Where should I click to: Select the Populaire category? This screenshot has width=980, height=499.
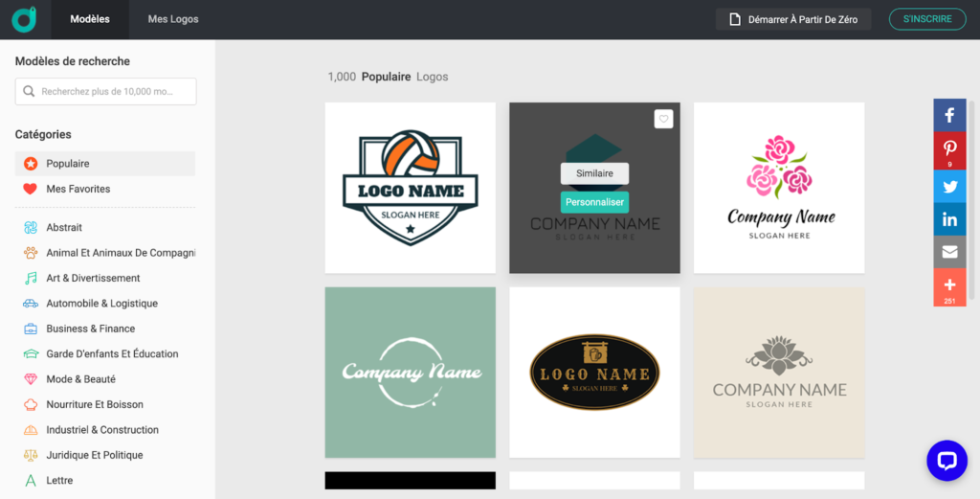105,163
